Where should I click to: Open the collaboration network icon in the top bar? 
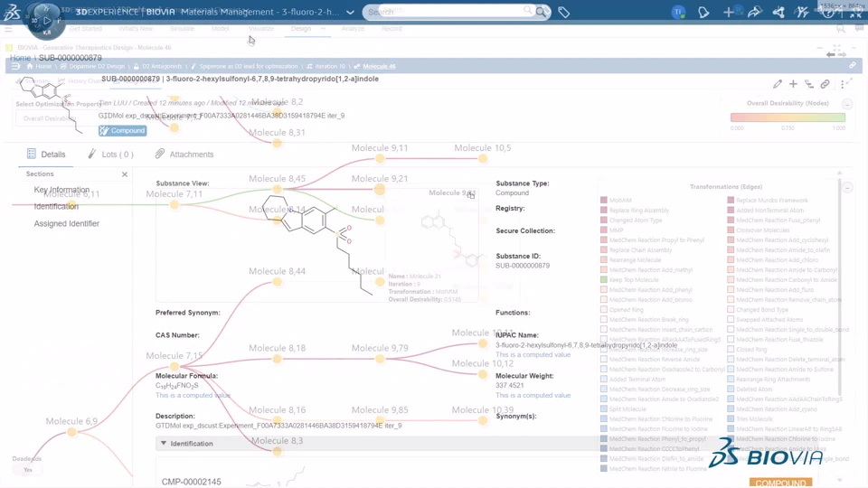778,12
